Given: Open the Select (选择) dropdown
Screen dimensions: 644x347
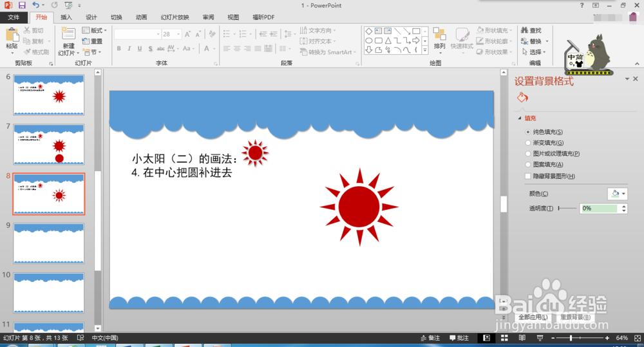Looking at the screenshot, I should [x=534, y=52].
